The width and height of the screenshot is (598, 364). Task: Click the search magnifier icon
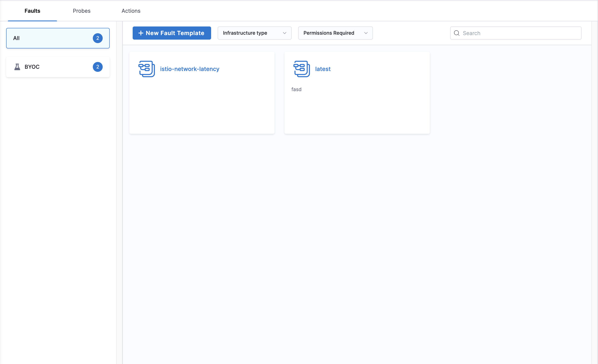pos(457,33)
